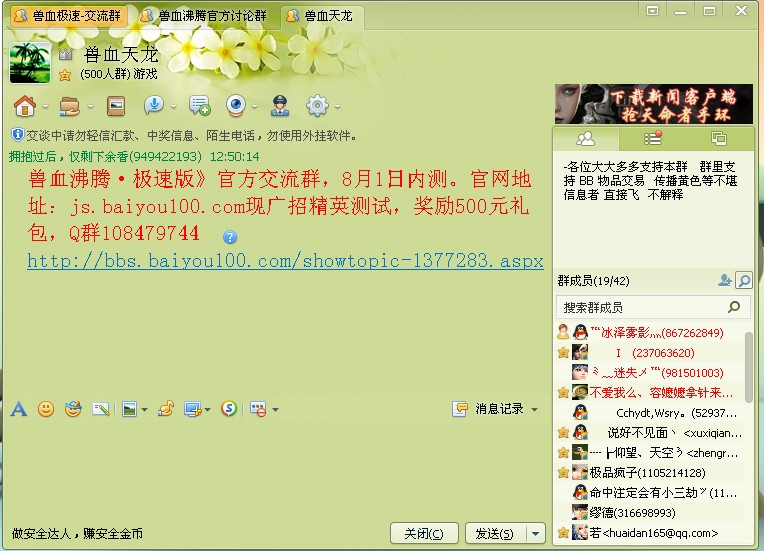The image size is (764, 551).
Task: Expand the gear settings dropdown arrow
Action: pyautogui.click(x=336, y=106)
